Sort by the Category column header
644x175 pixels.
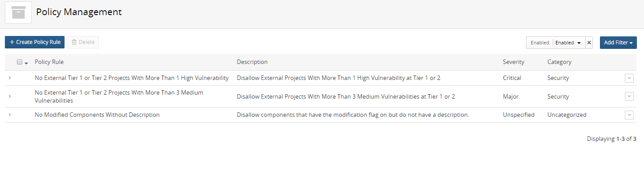coord(559,62)
